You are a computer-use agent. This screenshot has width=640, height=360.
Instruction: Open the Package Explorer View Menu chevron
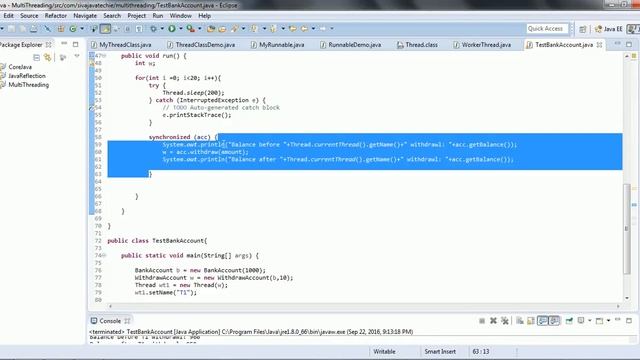(77, 57)
